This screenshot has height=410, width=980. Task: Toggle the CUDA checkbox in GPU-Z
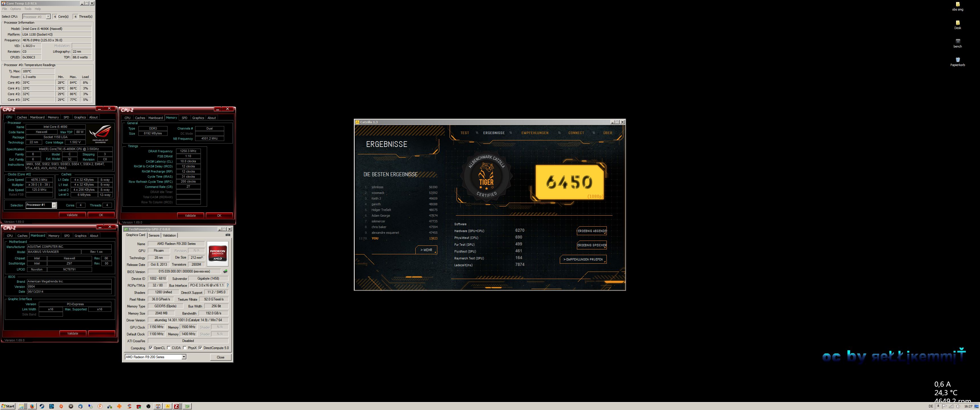pos(169,348)
